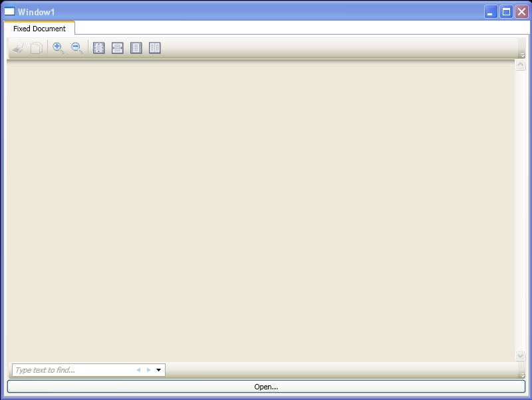532x400 pixels.
Task: Click the Open... button
Action: (266, 387)
